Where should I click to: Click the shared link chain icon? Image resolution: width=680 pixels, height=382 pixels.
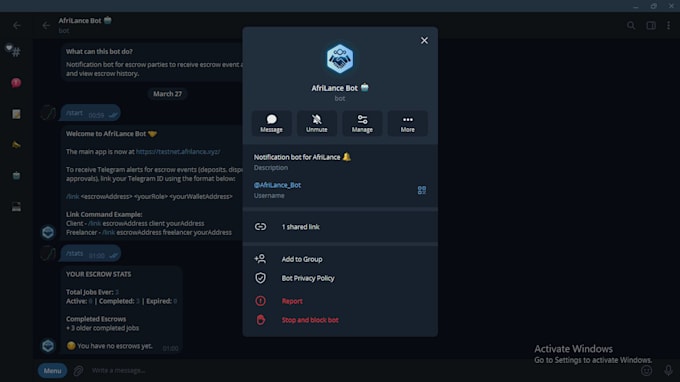[x=260, y=227]
